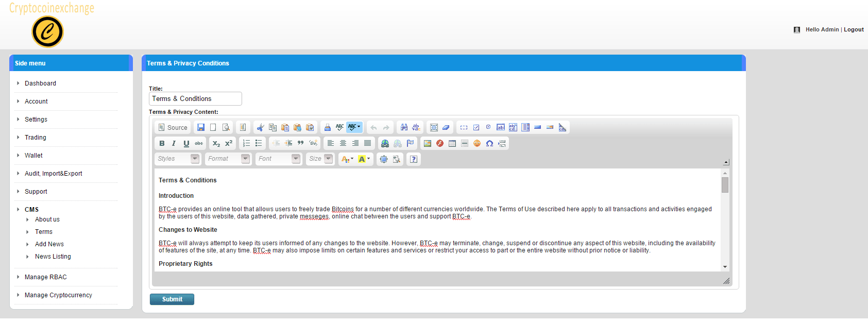This screenshot has height=322, width=868.
Task: Open the Wallet menu item
Action: tap(33, 156)
